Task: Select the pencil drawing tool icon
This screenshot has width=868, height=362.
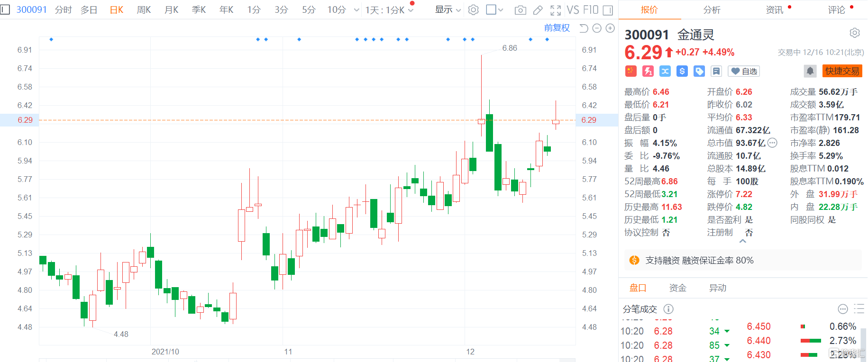Action: point(538,10)
